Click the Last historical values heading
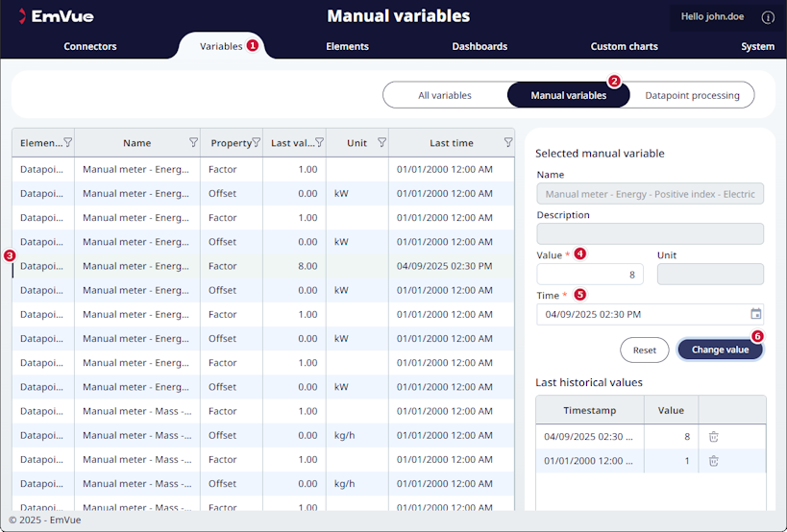 pyautogui.click(x=589, y=382)
